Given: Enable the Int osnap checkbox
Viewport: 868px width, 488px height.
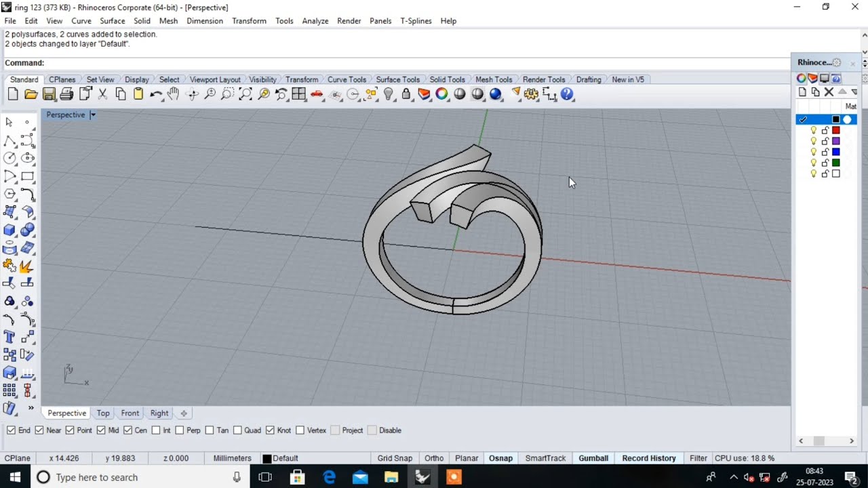Looking at the screenshot, I should click(x=156, y=430).
